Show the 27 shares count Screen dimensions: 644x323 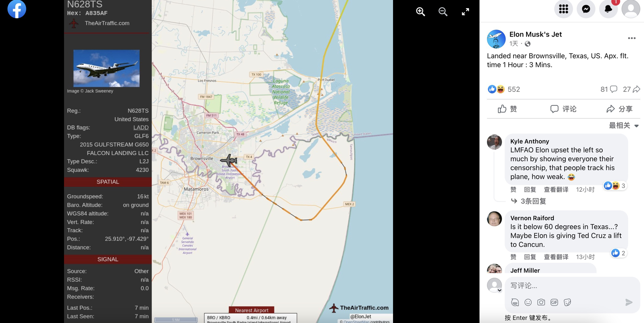tap(631, 89)
